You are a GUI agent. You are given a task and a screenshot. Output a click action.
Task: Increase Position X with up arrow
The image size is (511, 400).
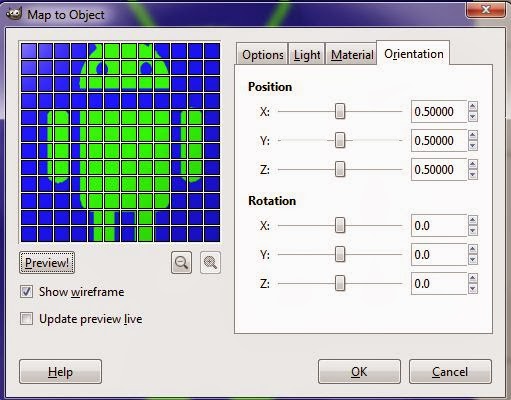pos(473,106)
